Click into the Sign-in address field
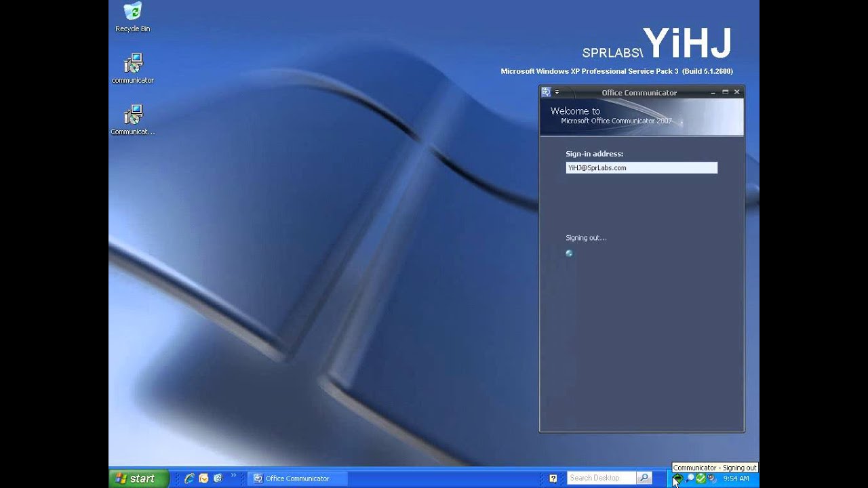This screenshot has width=868, height=488. (642, 167)
